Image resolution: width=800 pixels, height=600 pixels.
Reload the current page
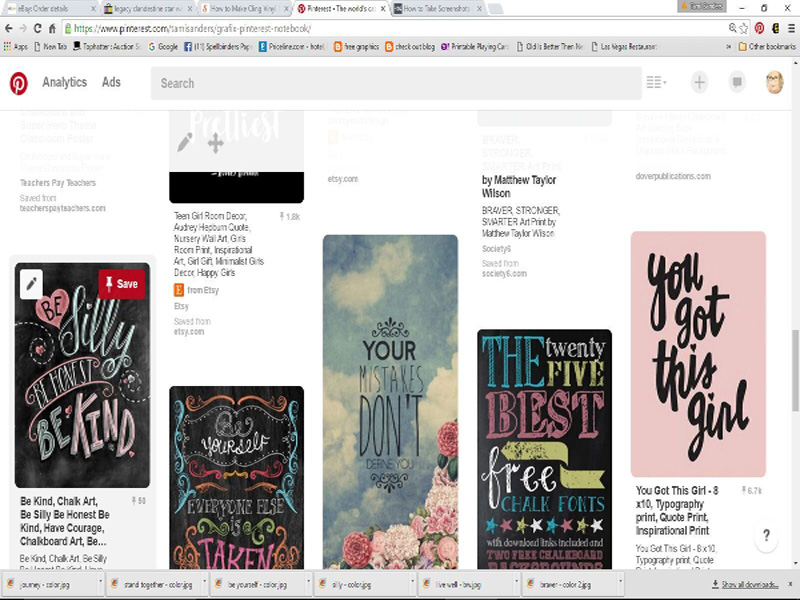pyautogui.click(x=37, y=28)
